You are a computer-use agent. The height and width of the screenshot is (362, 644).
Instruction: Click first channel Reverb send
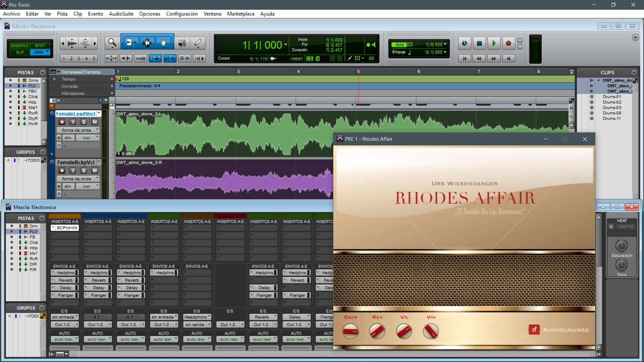pos(65,280)
